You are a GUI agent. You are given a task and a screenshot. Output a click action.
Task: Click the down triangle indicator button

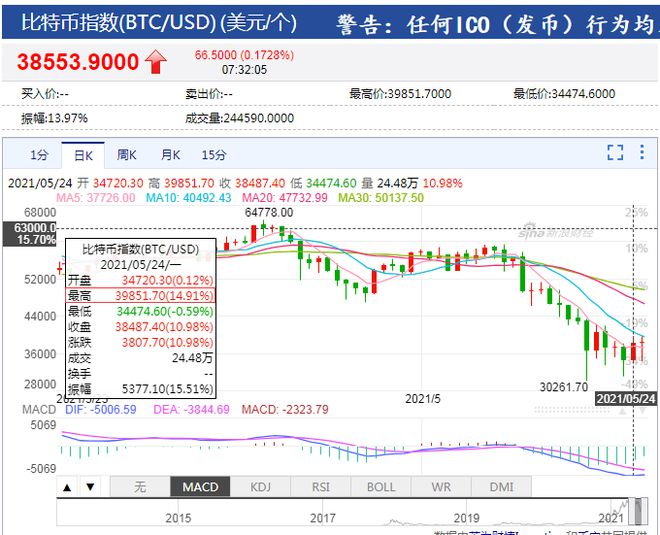(x=90, y=487)
